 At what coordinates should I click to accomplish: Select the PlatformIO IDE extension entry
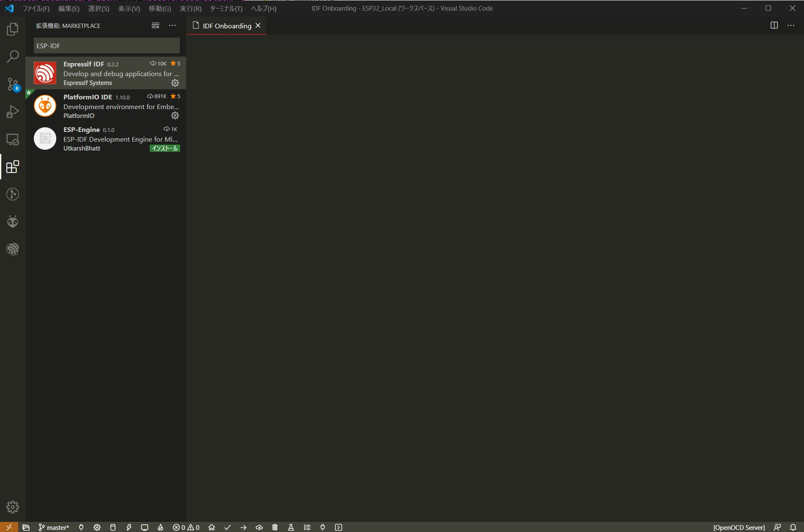click(x=106, y=106)
